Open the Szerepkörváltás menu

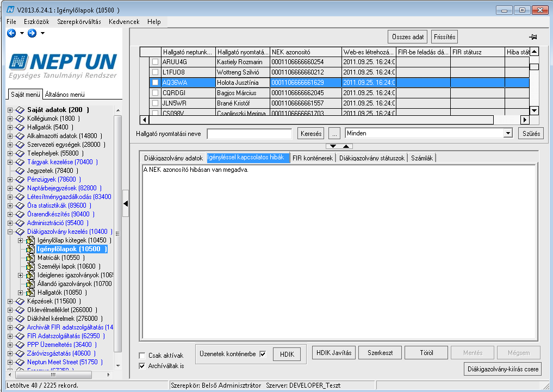79,22
